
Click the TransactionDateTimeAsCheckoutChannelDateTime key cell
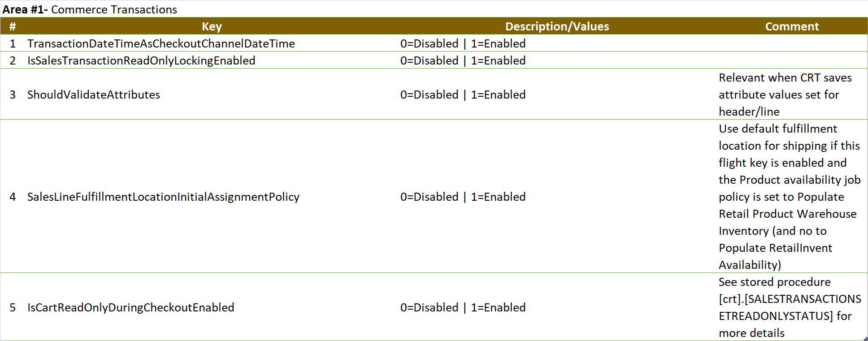click(x=212, y=43)
